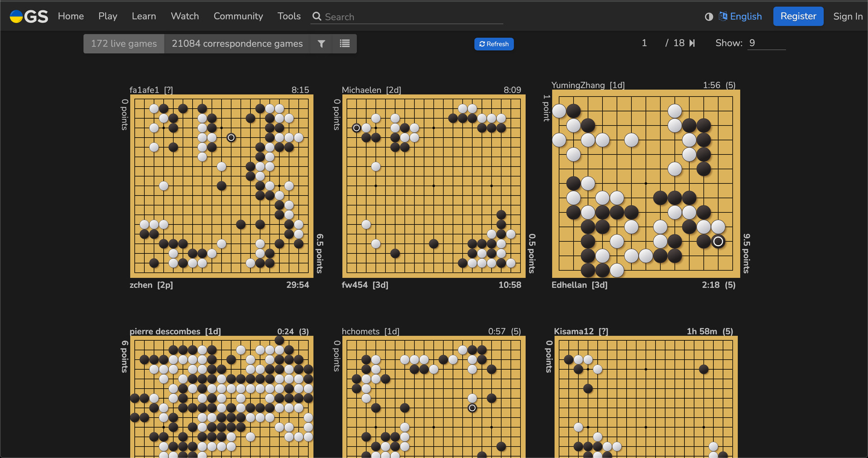Select the 21084 correspondence games tab

(x=237, y=44)
